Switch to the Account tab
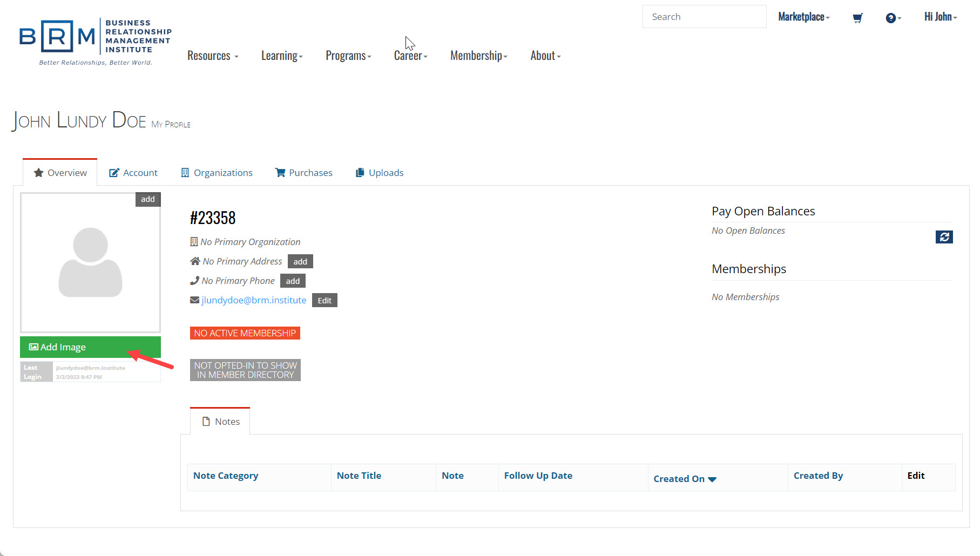Viewport: 980px width, 556px height. (133, 173)
